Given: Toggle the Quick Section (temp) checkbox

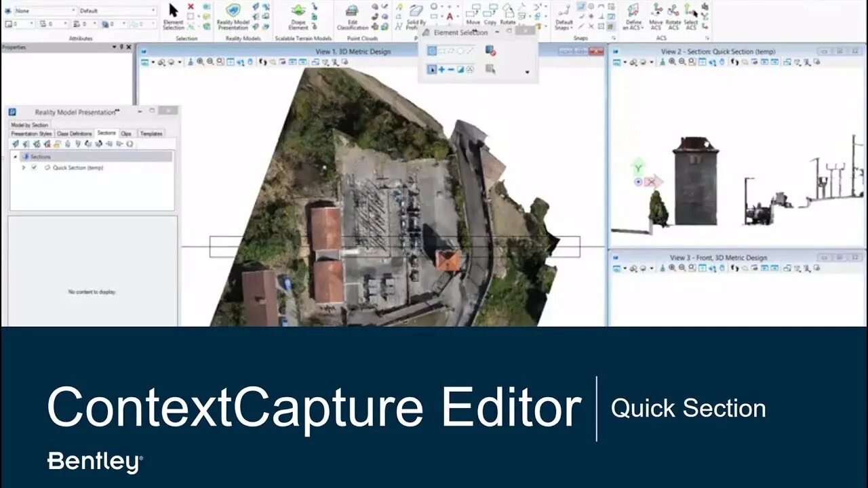Looking at the screenshot, I should (x=34, y=167).
